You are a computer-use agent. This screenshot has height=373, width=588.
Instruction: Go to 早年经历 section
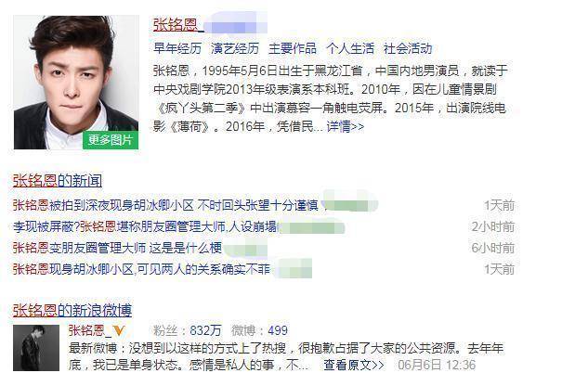pyautogui.click(x=177, y=48)
